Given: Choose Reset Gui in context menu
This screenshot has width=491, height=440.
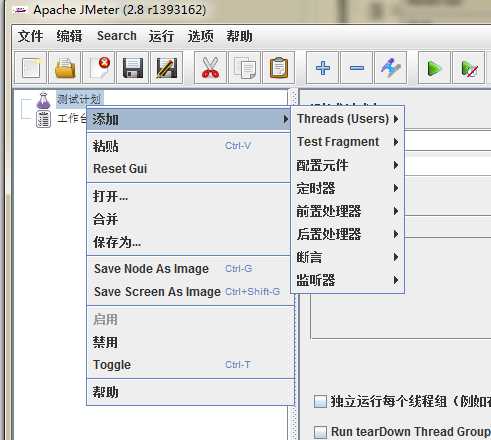Looking at the screenshot, I should click(189, 169).
